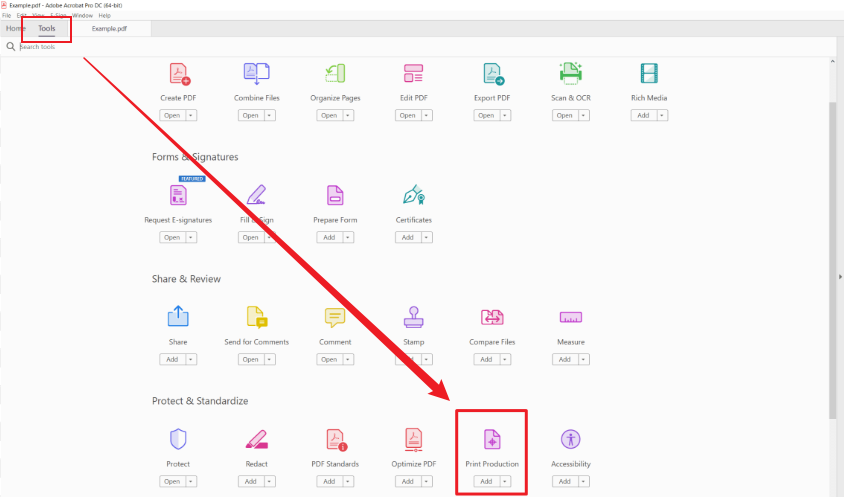
Task: Expand the Print Production dropdown arrow
Action: pyautogui.click(x=505, y=481)
